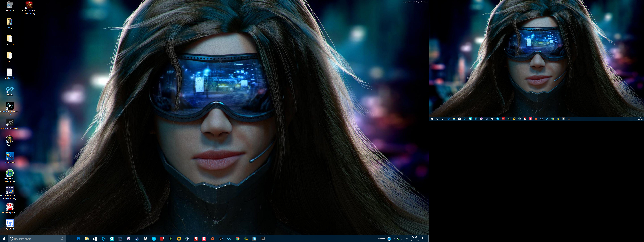Click Cortana circle on second monitor taskbar
644x242 pixels.
pos(437,119)
